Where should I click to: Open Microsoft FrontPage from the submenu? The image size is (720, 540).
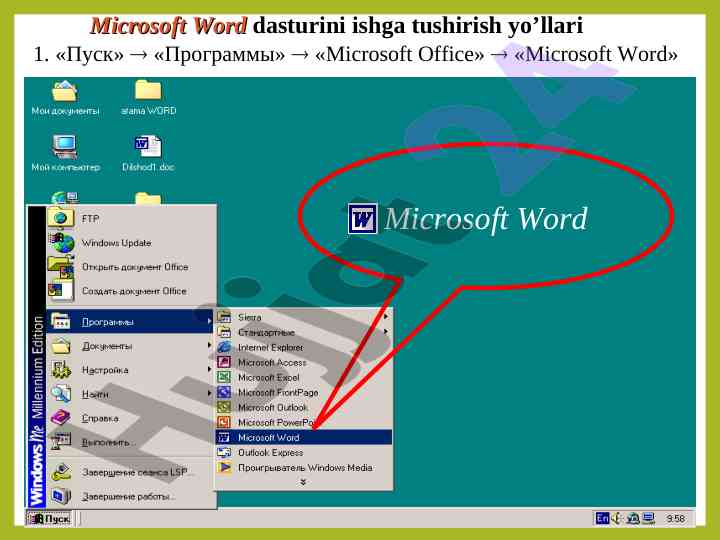277,393
